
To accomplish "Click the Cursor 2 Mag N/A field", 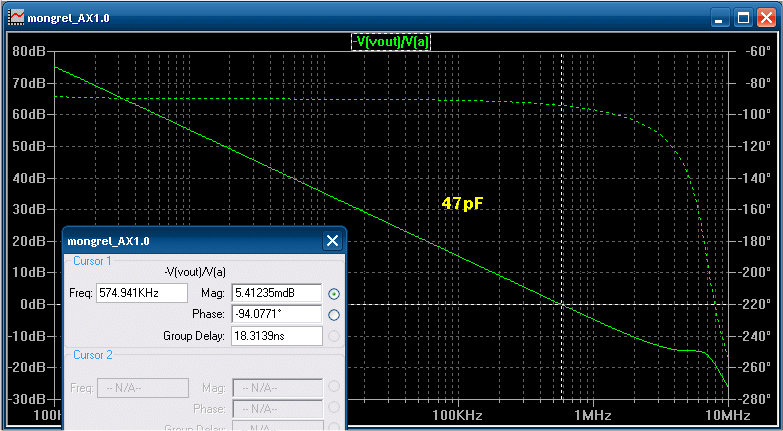I will coord(278,388).
